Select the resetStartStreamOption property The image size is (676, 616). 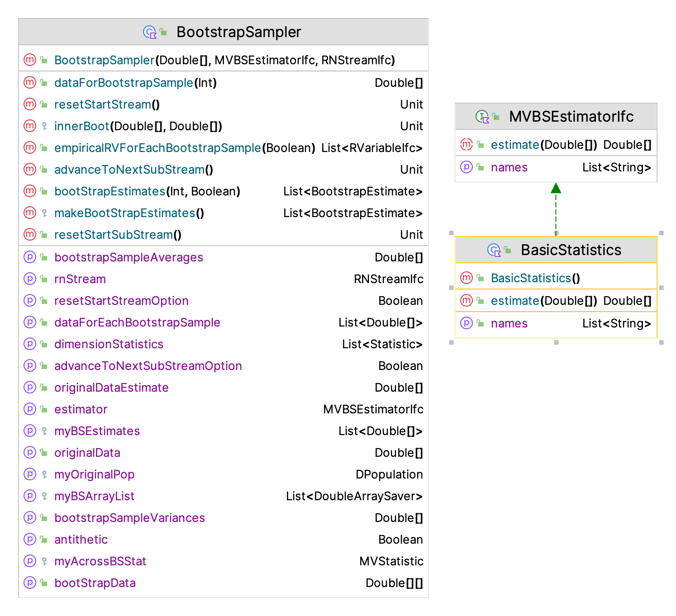coord(121,301)
